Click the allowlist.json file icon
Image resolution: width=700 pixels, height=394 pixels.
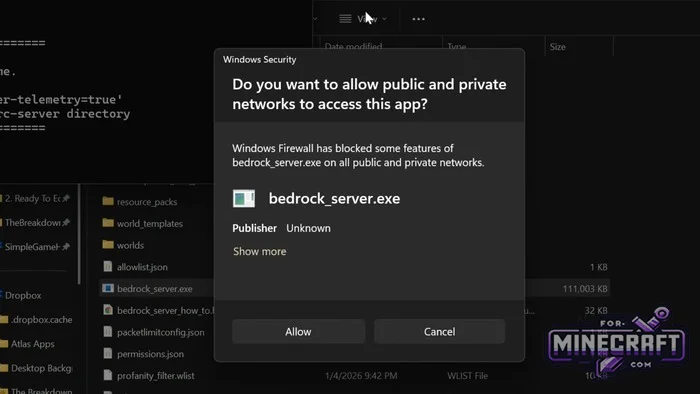click(x=108, y=266)
